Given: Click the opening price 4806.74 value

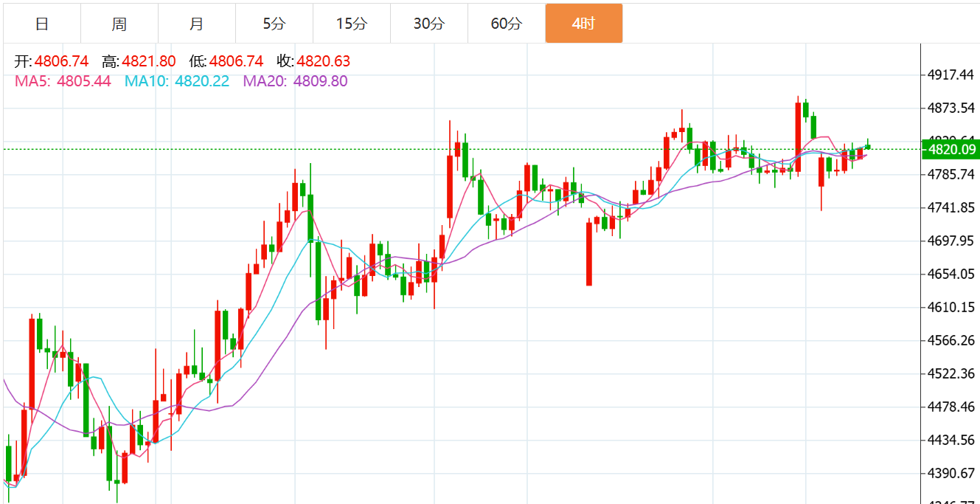Looking at the screenshot, I should pyautogui.click(x=61, y=61).
